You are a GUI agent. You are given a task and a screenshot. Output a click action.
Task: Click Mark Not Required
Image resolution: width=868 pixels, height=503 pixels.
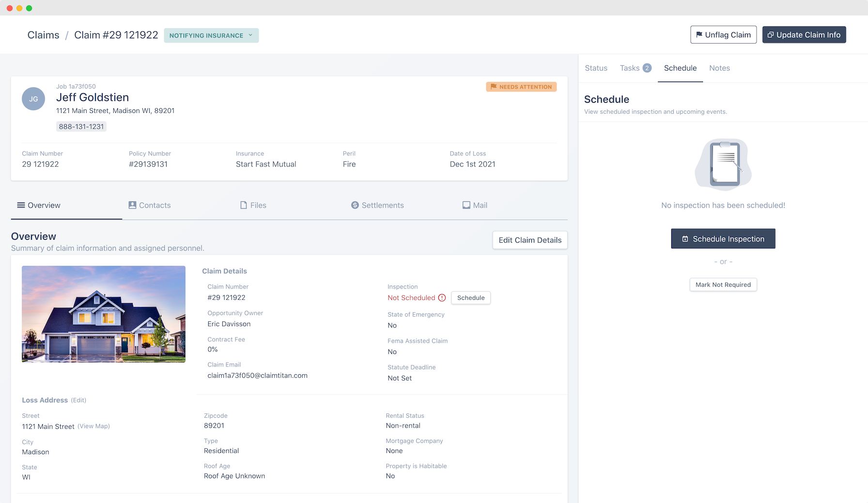pyautogui.click(x=723, y=285)
